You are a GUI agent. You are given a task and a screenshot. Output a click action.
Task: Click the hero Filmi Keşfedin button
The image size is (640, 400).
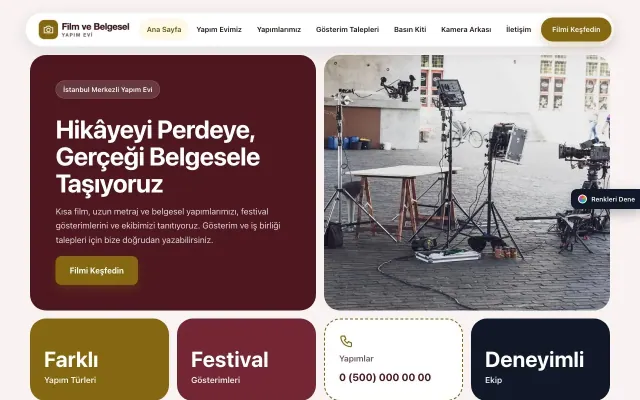[97, 271]
